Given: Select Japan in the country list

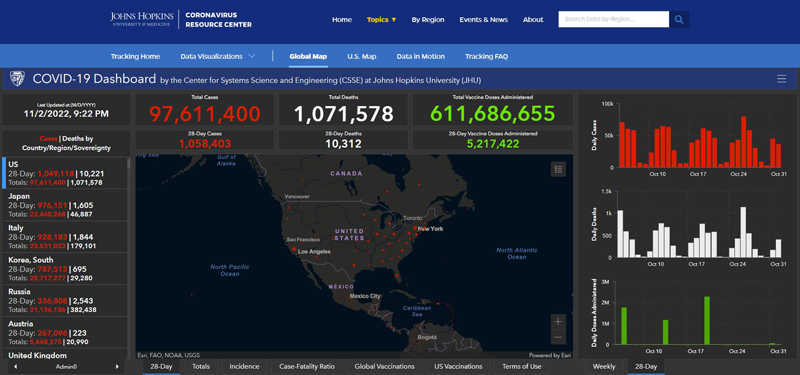Looking at the screenshot, I should (x=65, y=205).
